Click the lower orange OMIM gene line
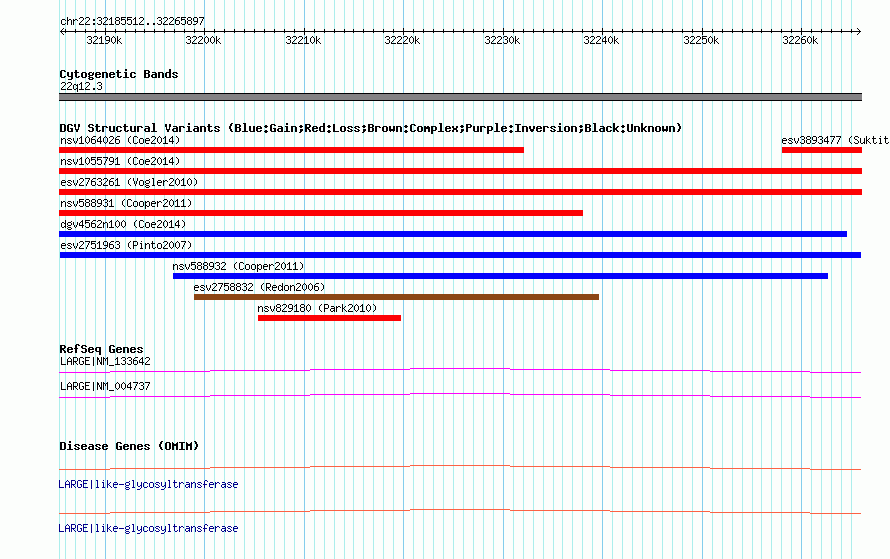This screenshot has width=890, height=559. point(460,511)
